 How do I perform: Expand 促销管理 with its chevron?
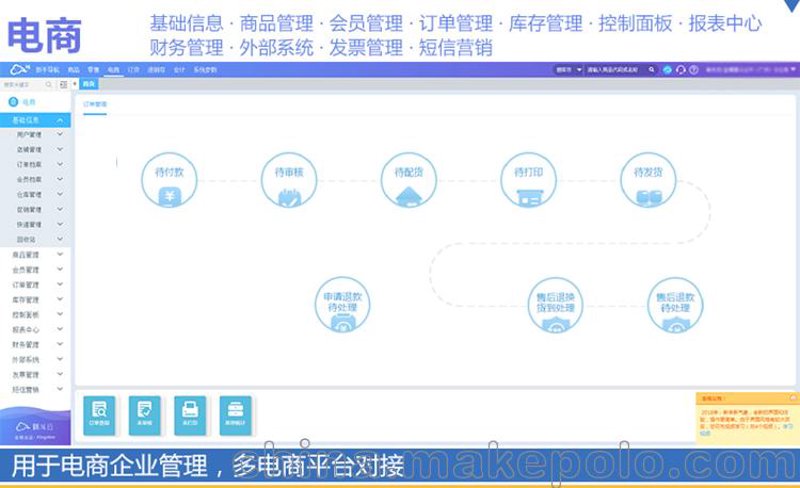click(60, 209)
